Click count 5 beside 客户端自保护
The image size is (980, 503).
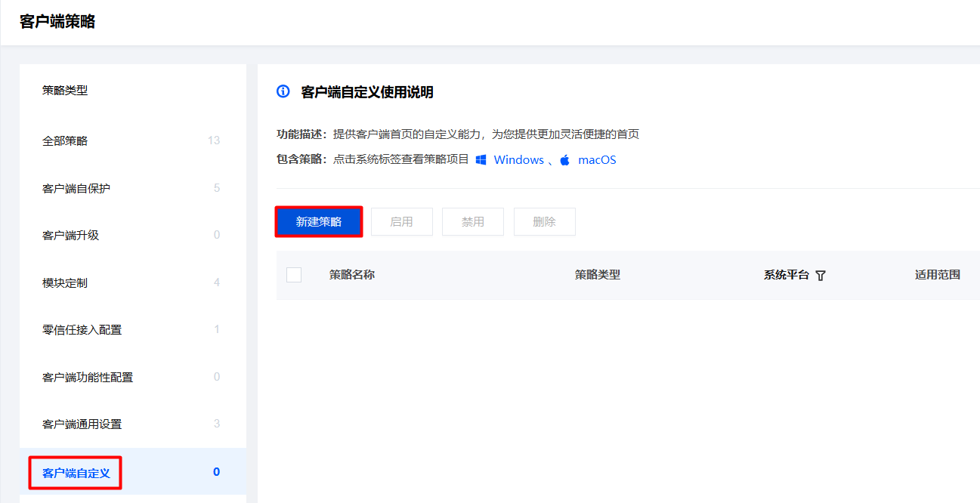[217, 188]
